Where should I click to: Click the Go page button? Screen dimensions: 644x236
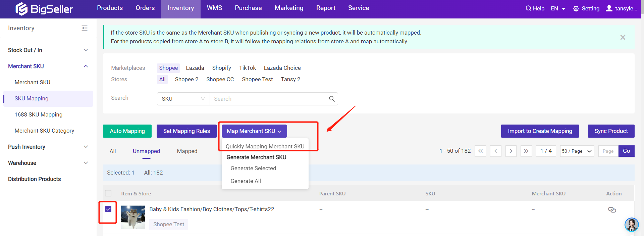coord(627,151)
